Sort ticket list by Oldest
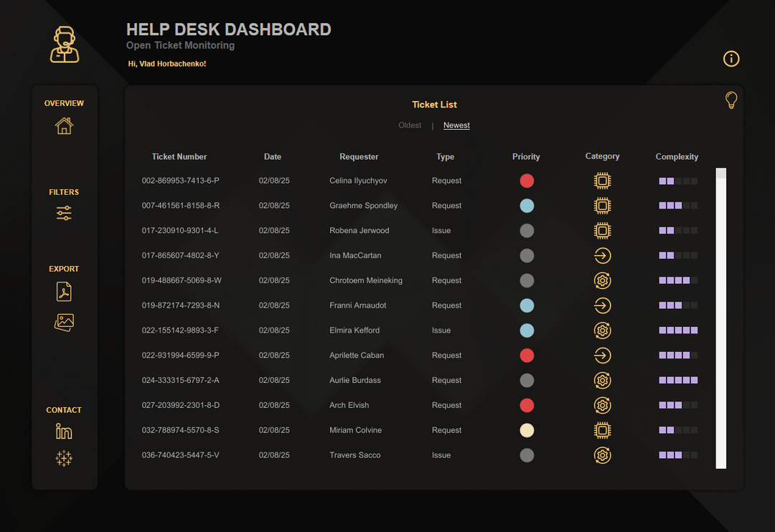Viewport: 775px width, 532px height. pos(410,125)
